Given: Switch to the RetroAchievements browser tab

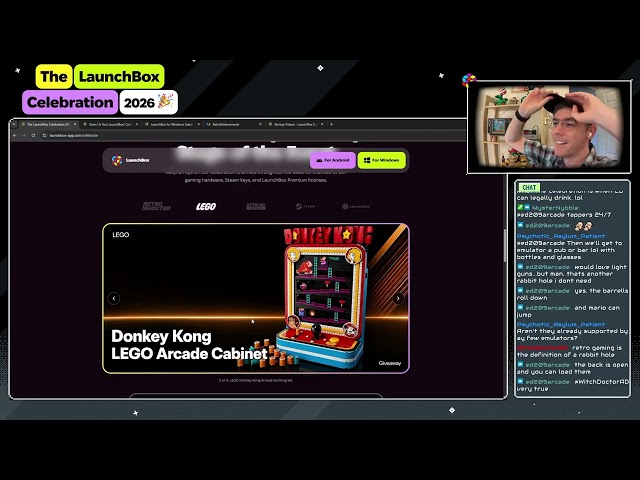Looking at the screenshot, I should 233,124.
